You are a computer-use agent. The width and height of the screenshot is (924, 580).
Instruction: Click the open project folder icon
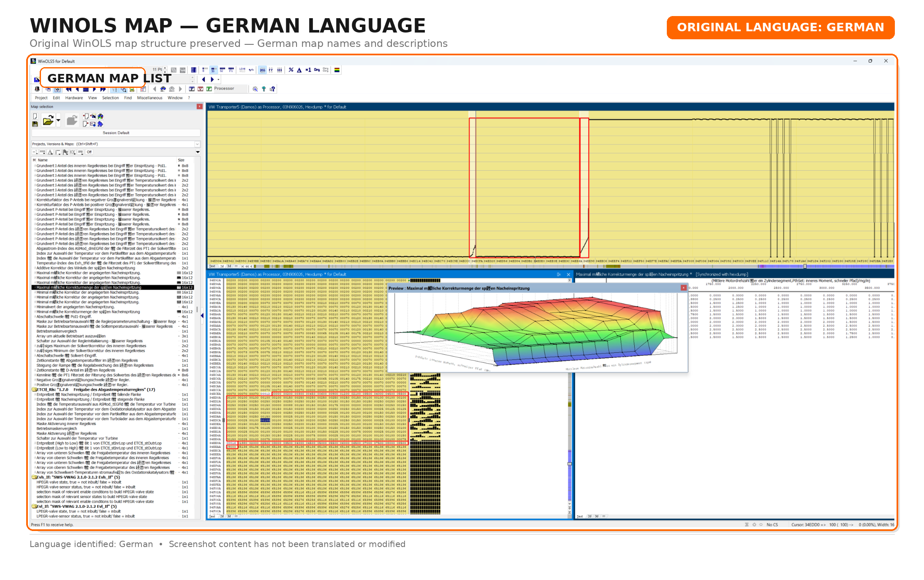[48, 120]
